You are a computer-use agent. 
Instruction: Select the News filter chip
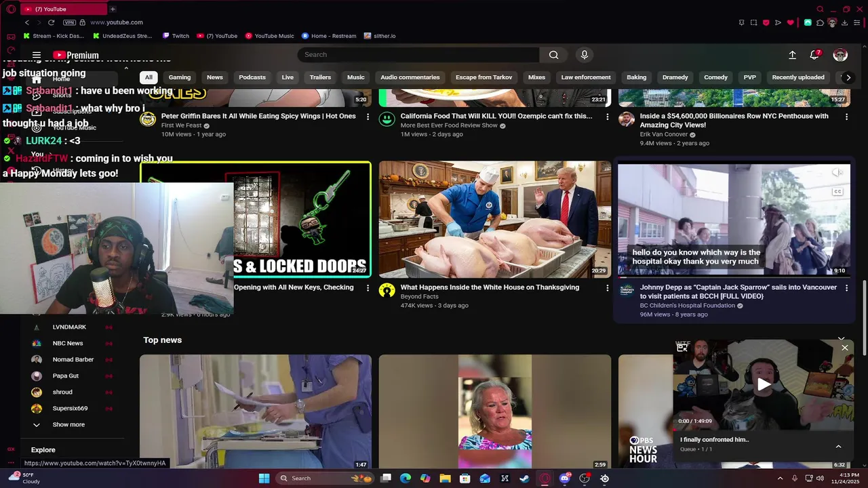coord(215,77)
